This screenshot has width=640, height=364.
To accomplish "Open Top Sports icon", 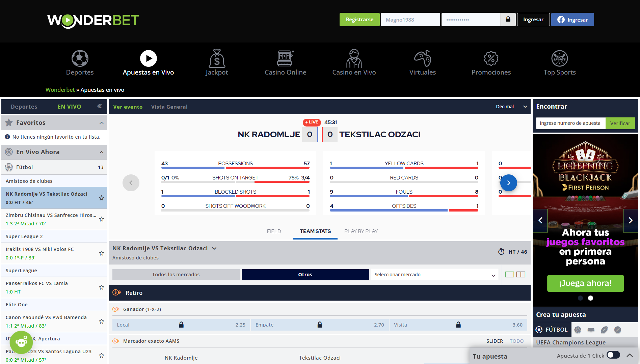I will (x=560, y=59).
